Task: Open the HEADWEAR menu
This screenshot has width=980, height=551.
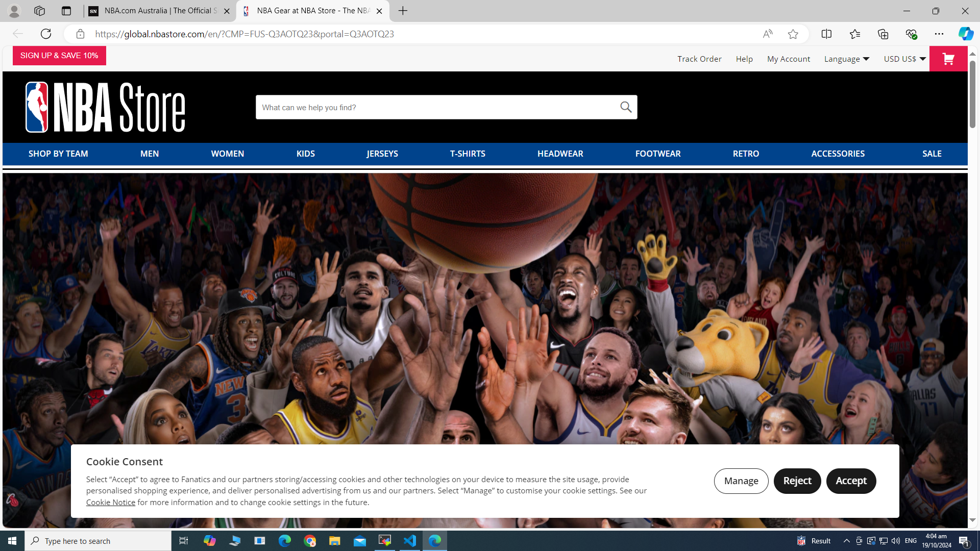Action: [560, 154]
